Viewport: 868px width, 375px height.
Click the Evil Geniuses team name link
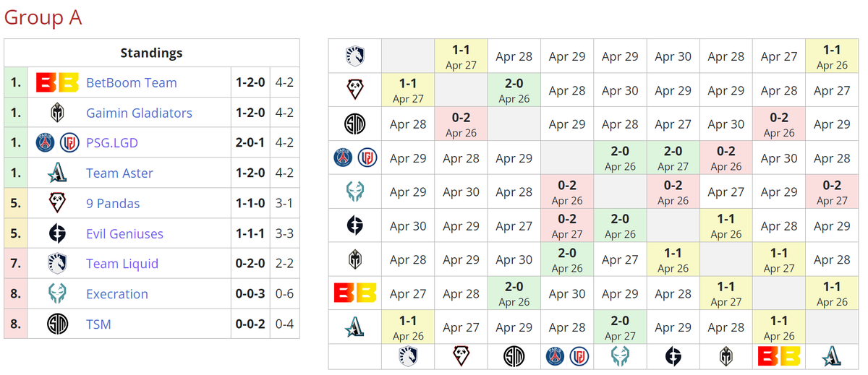click(124, 233)
